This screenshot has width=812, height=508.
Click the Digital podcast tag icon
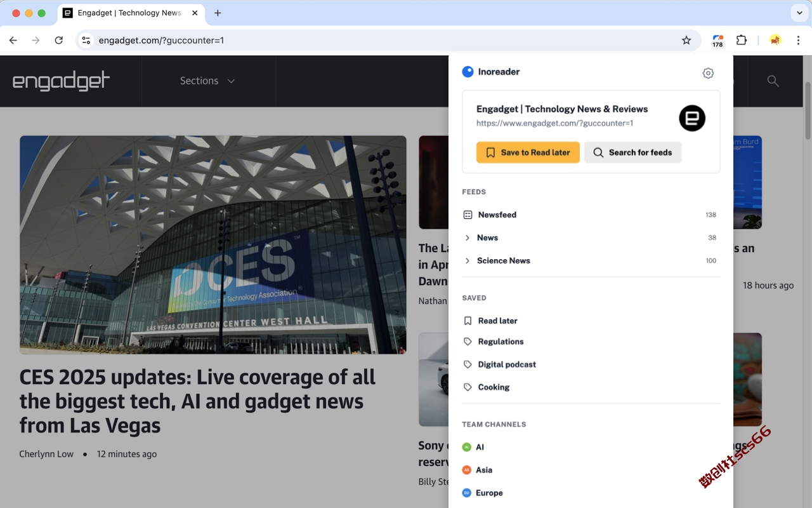coord(468,364)
